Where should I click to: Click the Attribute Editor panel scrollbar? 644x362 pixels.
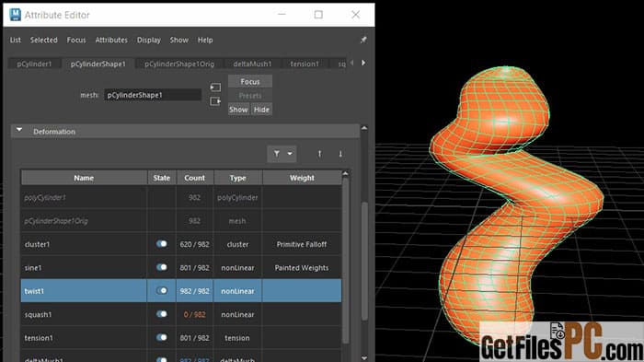364,262
